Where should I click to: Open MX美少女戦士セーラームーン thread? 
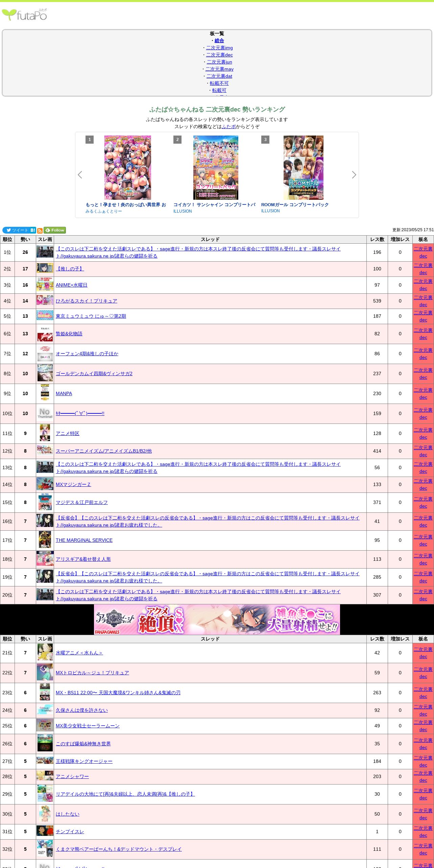point(88,726)
